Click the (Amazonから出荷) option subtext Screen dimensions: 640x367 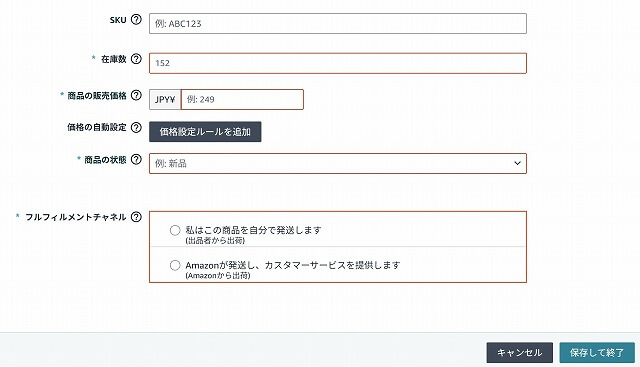click(x=218, y=276)
